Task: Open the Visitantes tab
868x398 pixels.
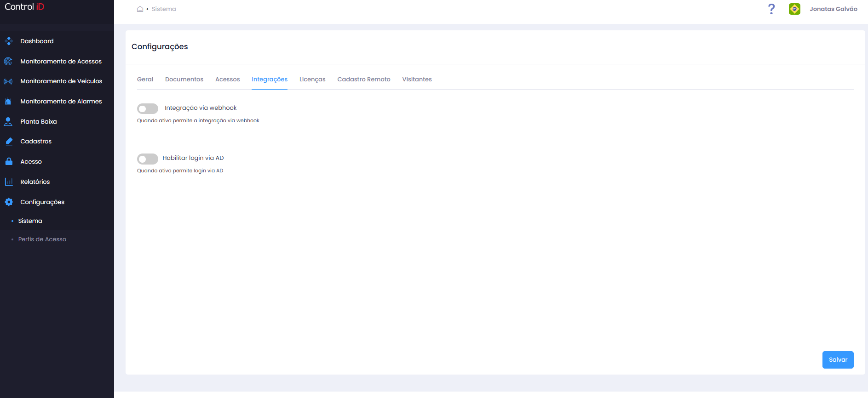Action: coord(417,79)
